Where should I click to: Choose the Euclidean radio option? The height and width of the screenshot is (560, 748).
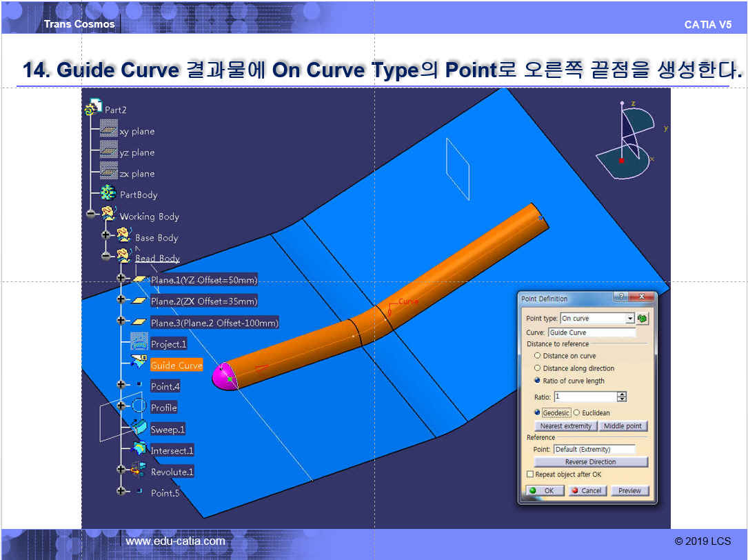[x=577, y=412]
